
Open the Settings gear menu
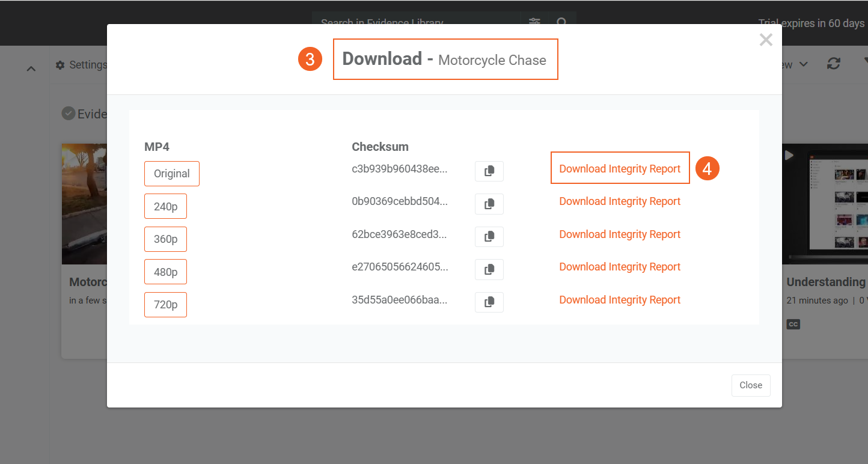pos(81,65)
